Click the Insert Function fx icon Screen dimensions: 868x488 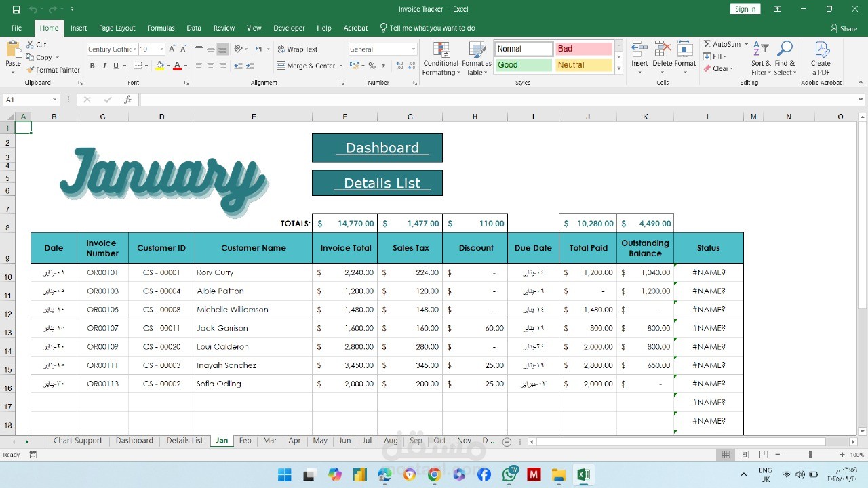pos(127,100)
